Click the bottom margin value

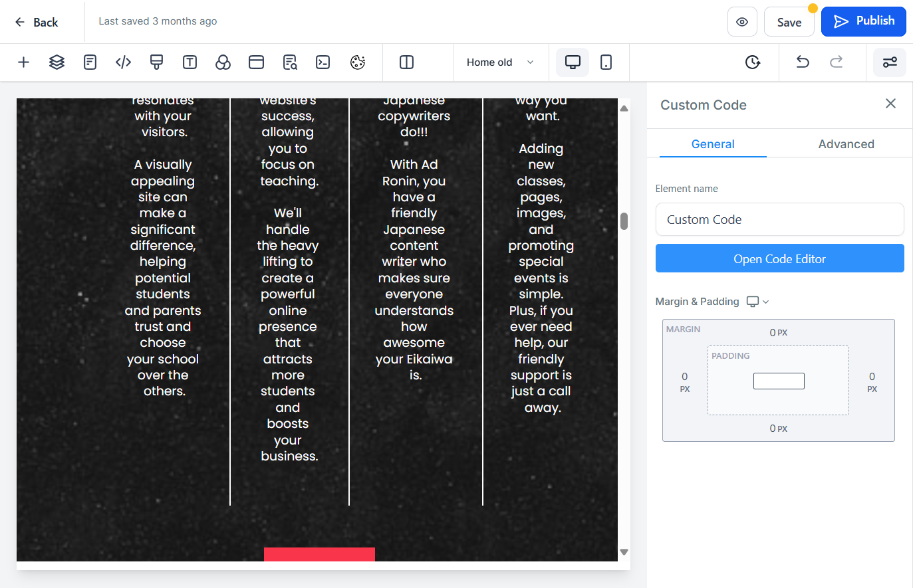click(779, 429)
